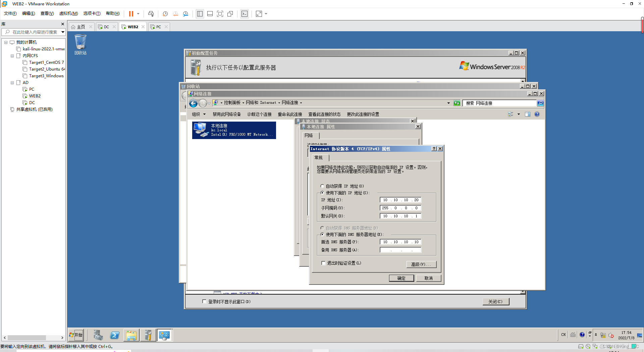This screenshot has height=352, width=644.
Task: Click the change view icon
Action: 511,114
